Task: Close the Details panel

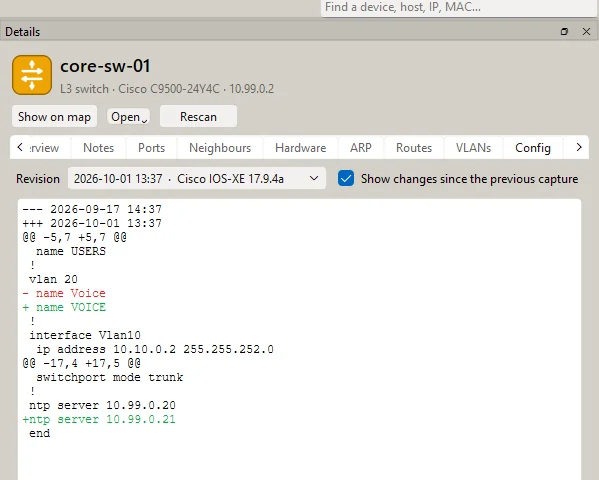Action: [x=586, y=32]
